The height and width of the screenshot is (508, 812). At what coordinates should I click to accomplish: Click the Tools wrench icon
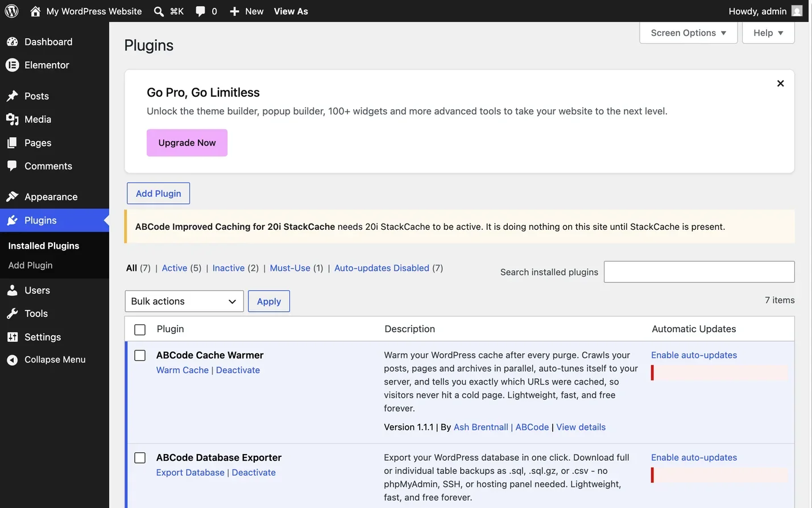pos(12,313)
